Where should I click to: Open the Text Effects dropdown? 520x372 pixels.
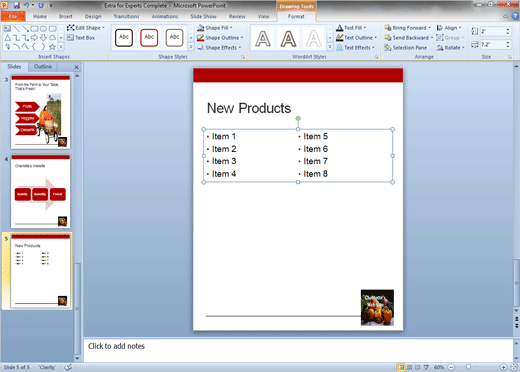(x=355, y=48)
